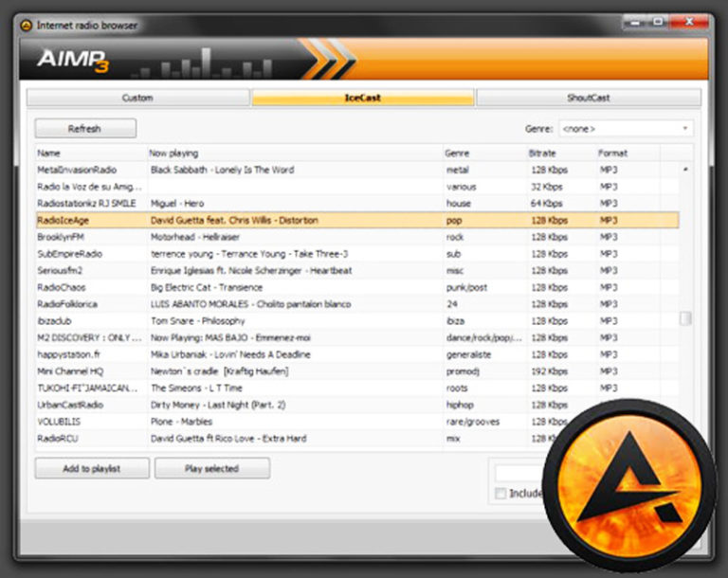Open the ShoutCast tab
The image size is (728, 578).
click(589, 98)
